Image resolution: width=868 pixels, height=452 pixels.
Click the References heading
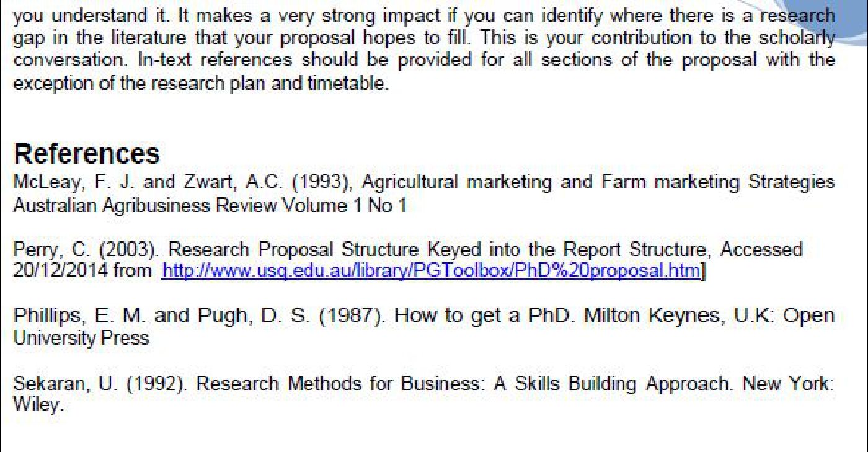coord(86,153)
